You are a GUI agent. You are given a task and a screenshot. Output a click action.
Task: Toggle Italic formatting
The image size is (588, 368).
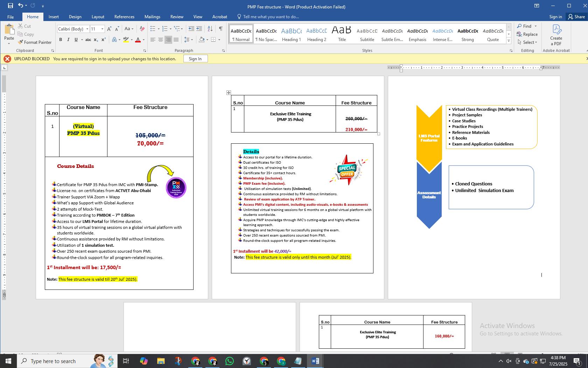68,40
